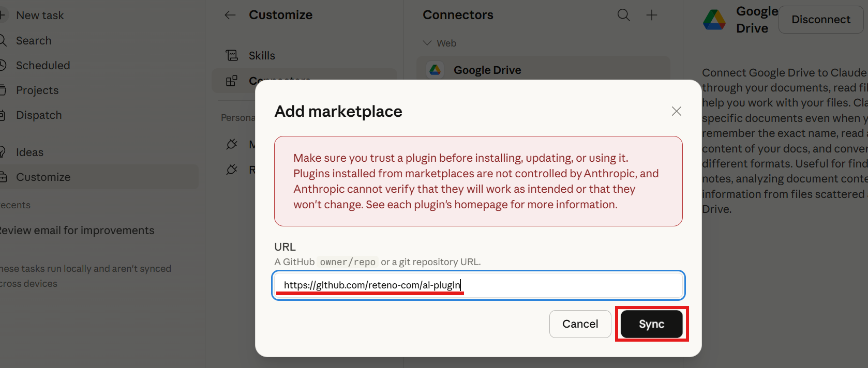Click the large Google Drive logo in details pane
868x368 pixels.
click(714, 20)
